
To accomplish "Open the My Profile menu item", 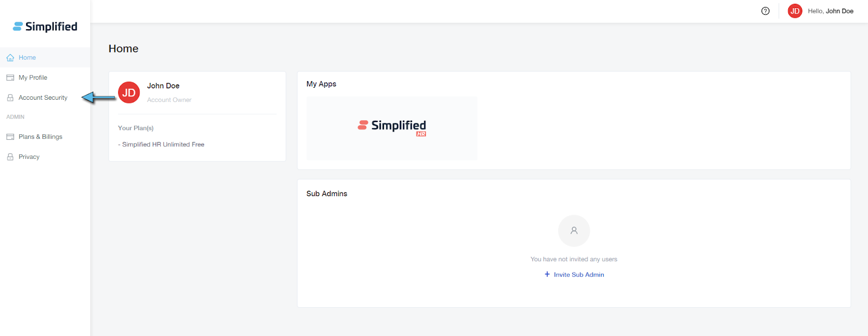I will coord(33,77).
